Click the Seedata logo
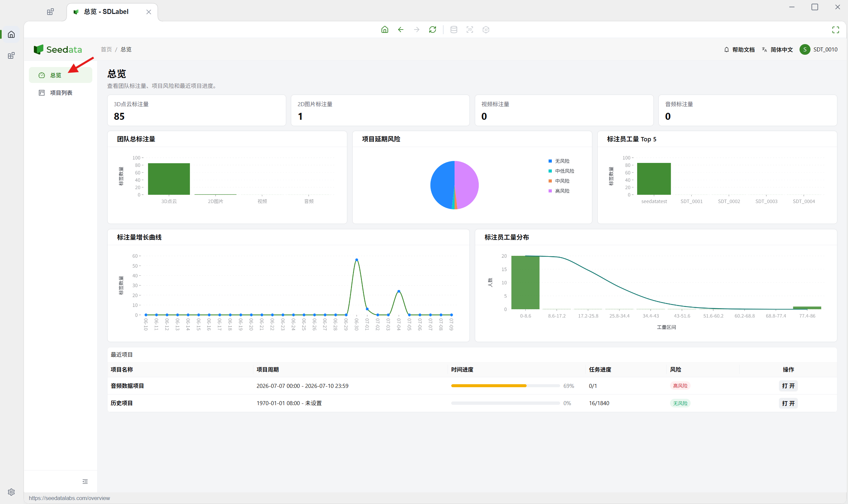Screen dimensions: 848x504 click(x=58, y=49)
